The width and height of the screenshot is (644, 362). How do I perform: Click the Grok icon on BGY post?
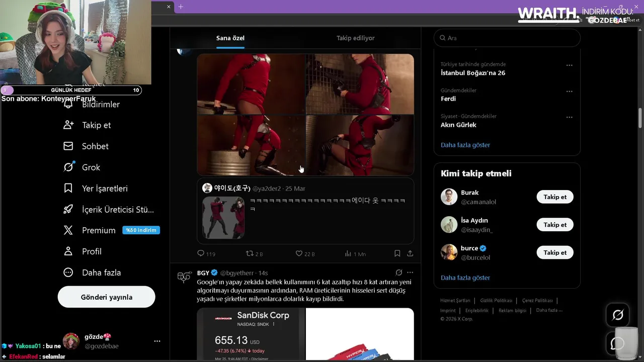tap(399, 273)
